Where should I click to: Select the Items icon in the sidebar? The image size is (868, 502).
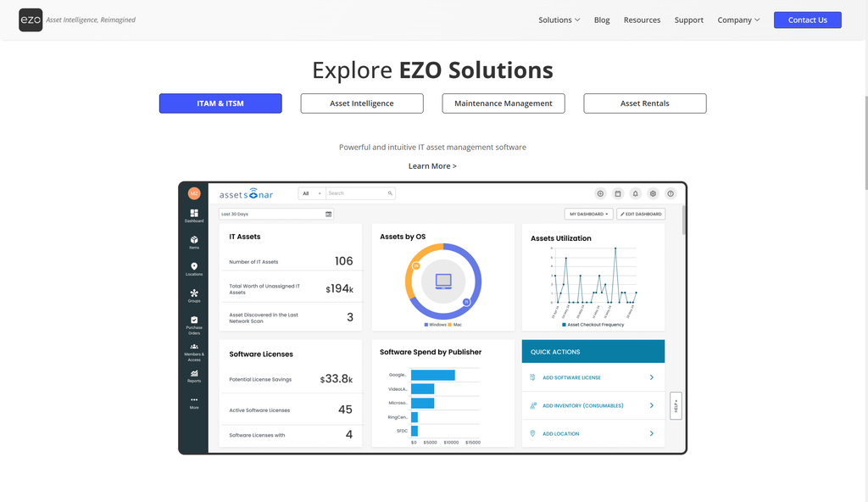coord(194,242)
